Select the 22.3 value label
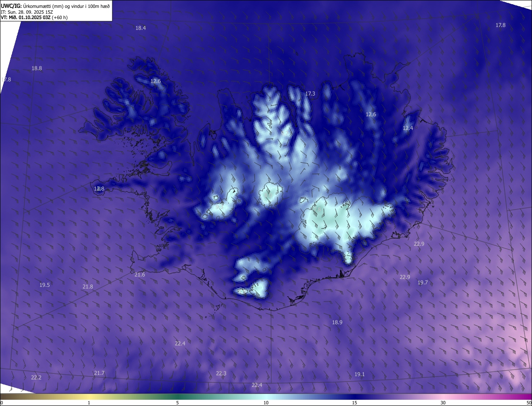 click(x=221, y=373)
